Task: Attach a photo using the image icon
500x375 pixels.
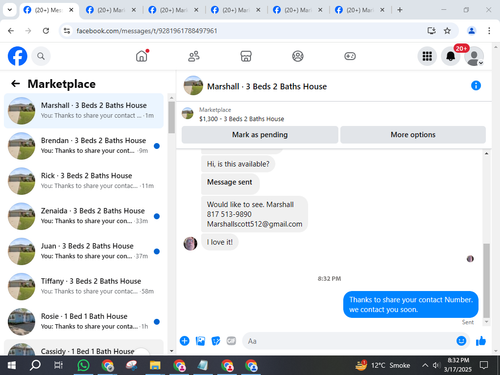Action: coord(200,341)
